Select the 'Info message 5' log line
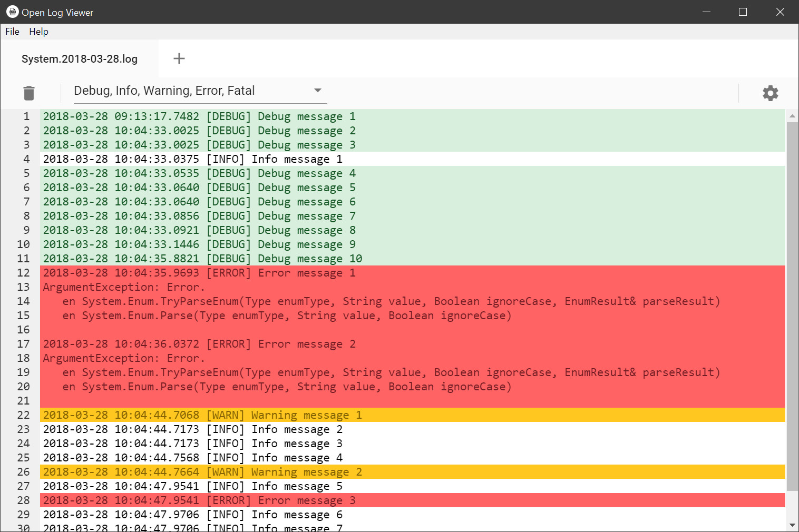Viewport: 799px width, 532px height. [x=413, y=486]
